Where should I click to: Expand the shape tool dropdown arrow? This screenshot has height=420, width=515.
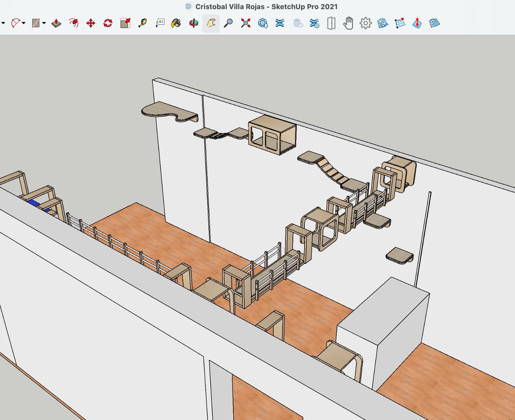[44, 23]
